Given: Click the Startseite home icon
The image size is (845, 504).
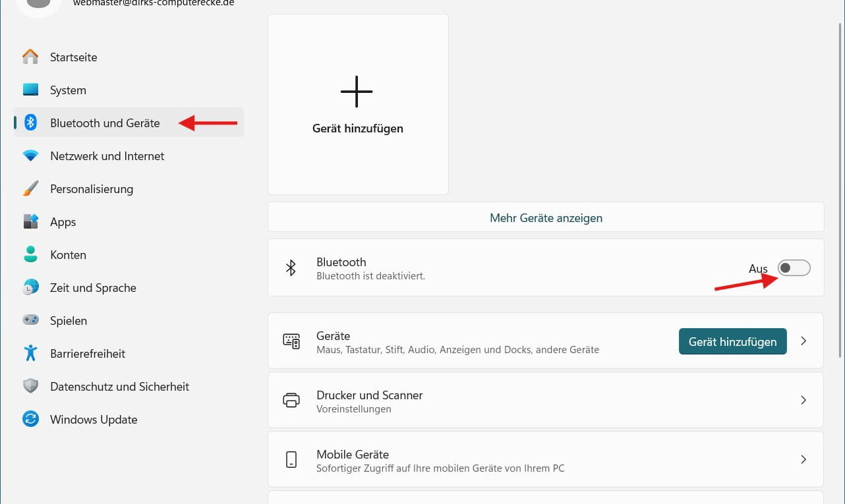Looking at the screenshot, I should point(30,57).
